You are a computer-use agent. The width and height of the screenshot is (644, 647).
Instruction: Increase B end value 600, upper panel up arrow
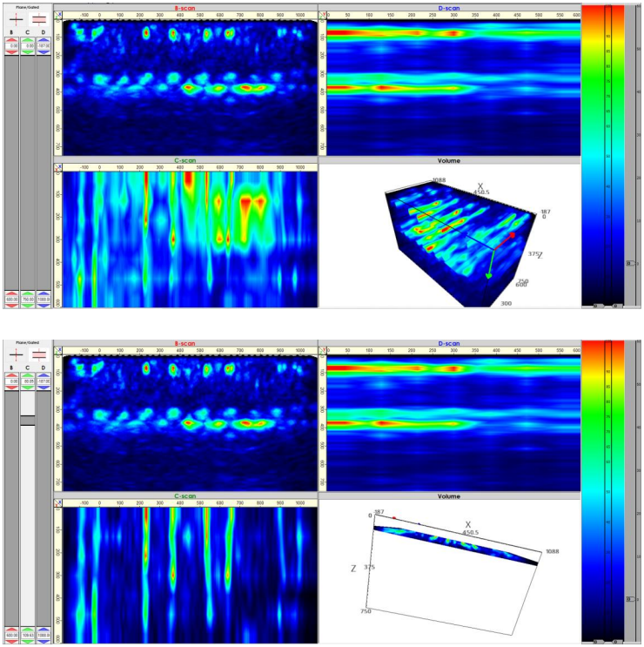tap(11, 293)
